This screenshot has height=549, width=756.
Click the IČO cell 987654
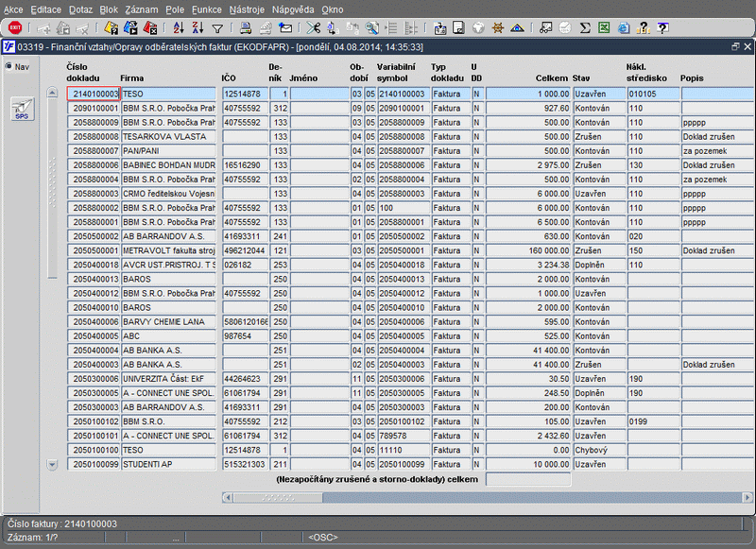245,336
